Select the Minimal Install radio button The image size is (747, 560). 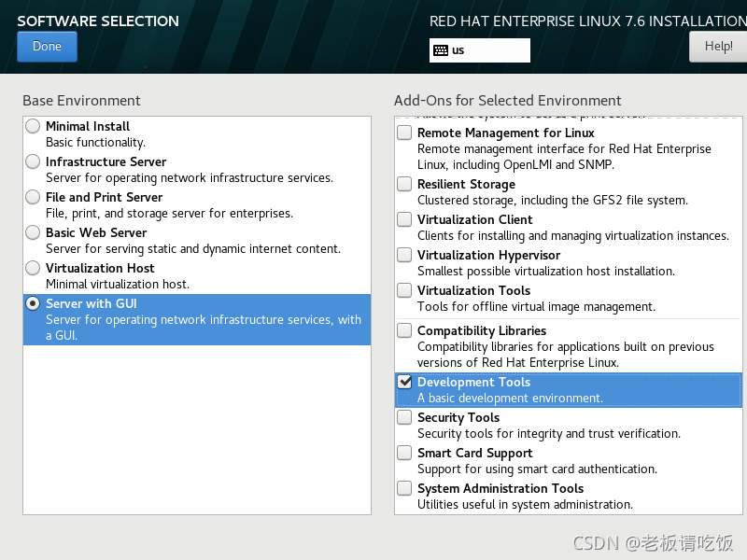pyautogui.click(x=33, y=126)
